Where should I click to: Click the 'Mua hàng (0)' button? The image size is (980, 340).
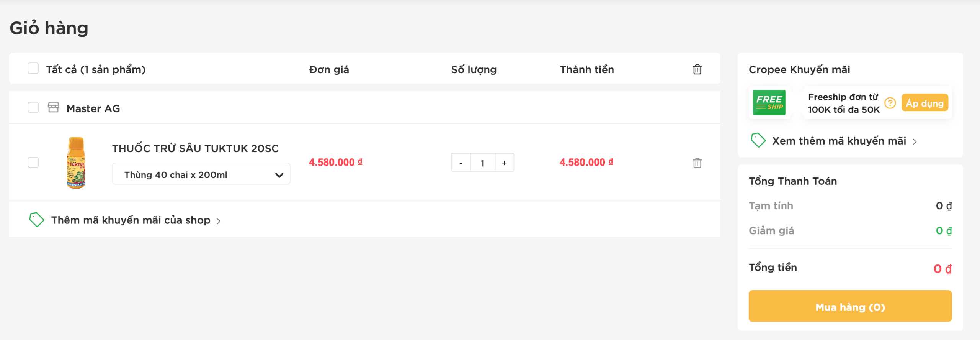coord(850,306)
